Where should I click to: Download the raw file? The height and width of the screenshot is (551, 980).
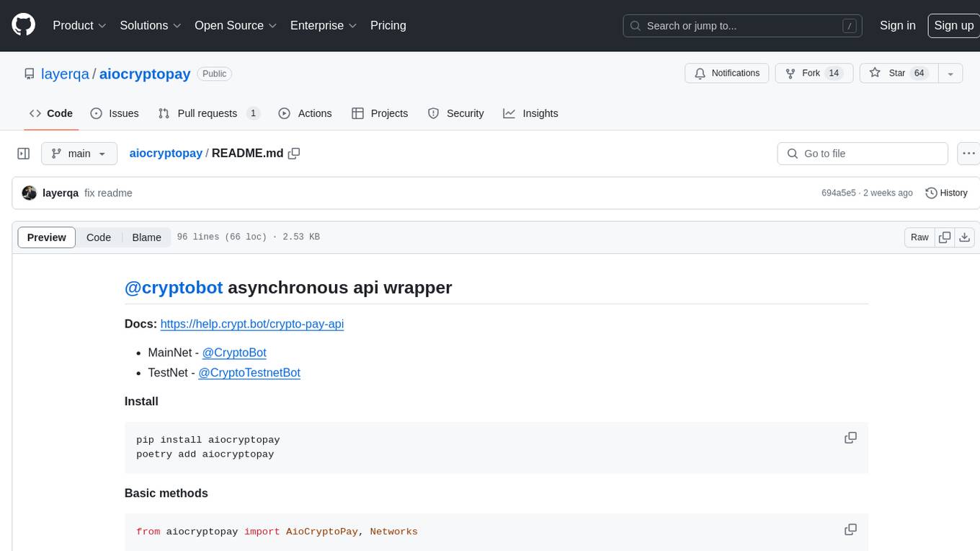click(965, 237)
